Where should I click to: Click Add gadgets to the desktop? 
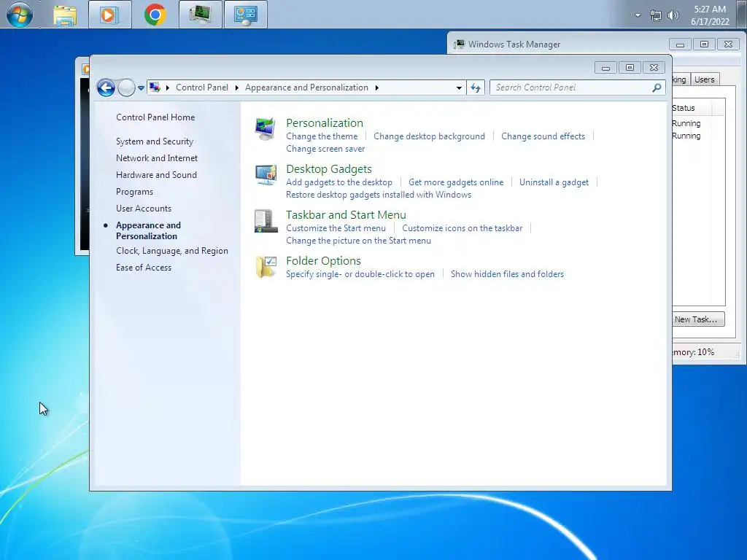339,182
